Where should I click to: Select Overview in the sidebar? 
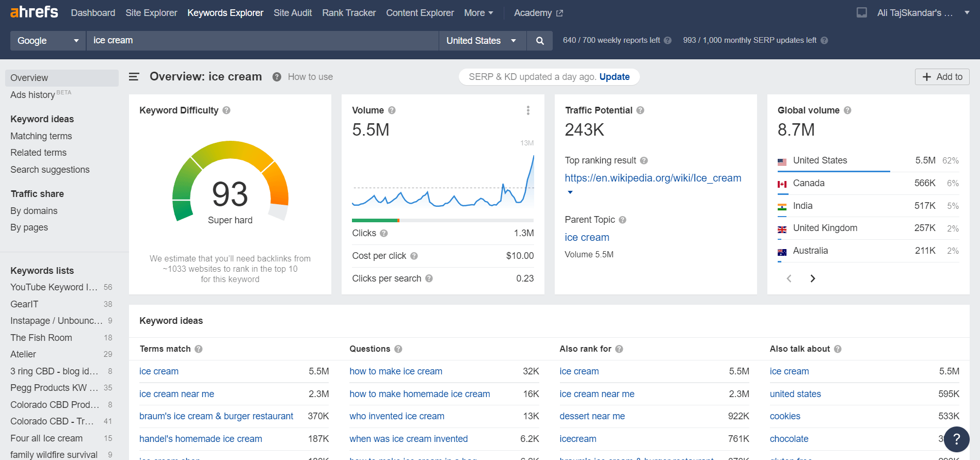(x=62, y=78)
